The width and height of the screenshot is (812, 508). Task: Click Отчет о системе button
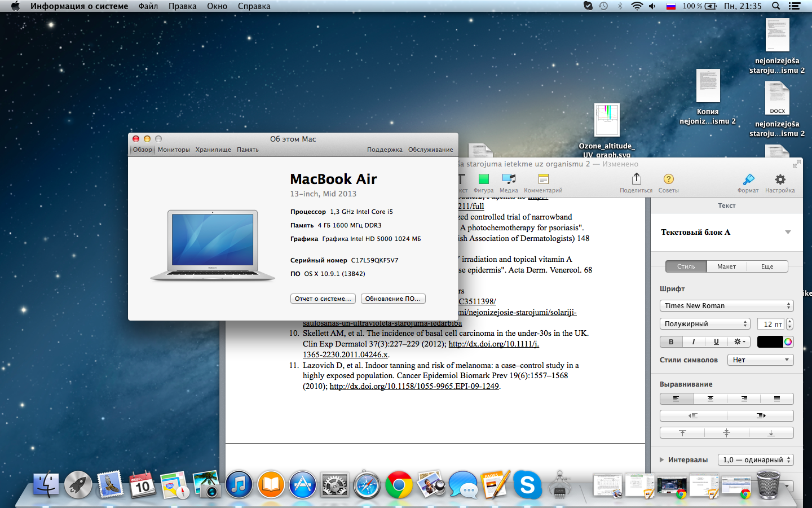(x=323, y=299)
